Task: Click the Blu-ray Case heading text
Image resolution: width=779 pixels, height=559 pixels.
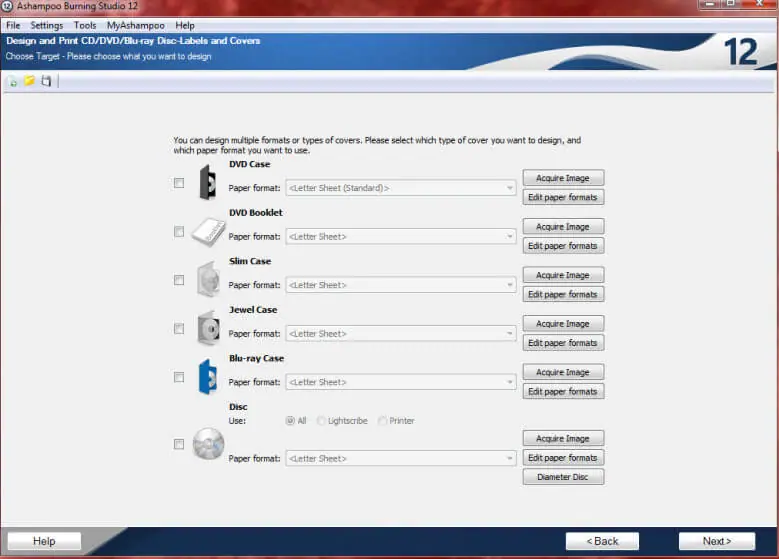Action: click(x=256, y=358)
